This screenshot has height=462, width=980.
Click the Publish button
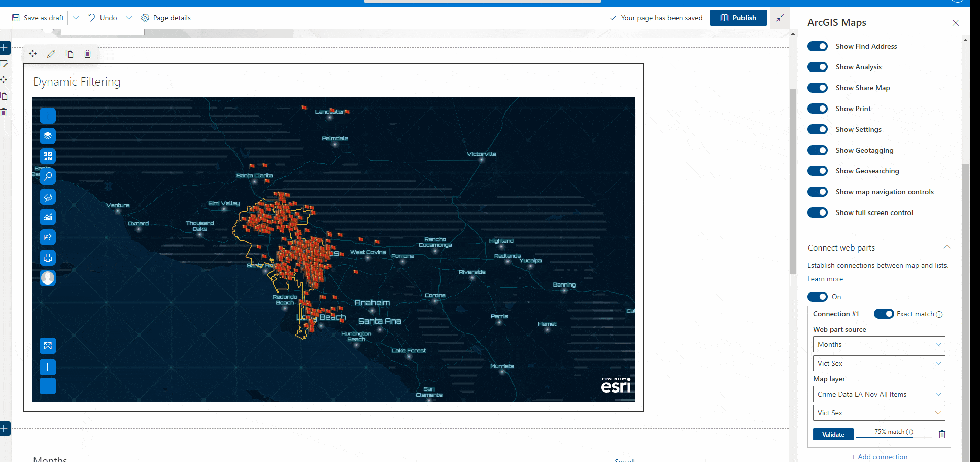coord(738,18)
